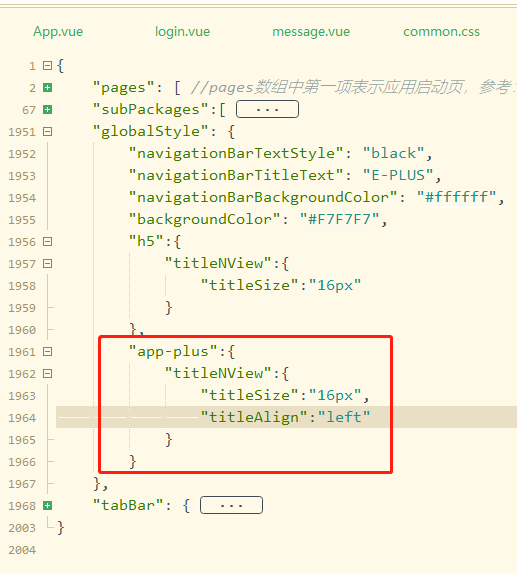Collapse the app-plus block fold icon

pyautogui.click(x=47, y=352)
